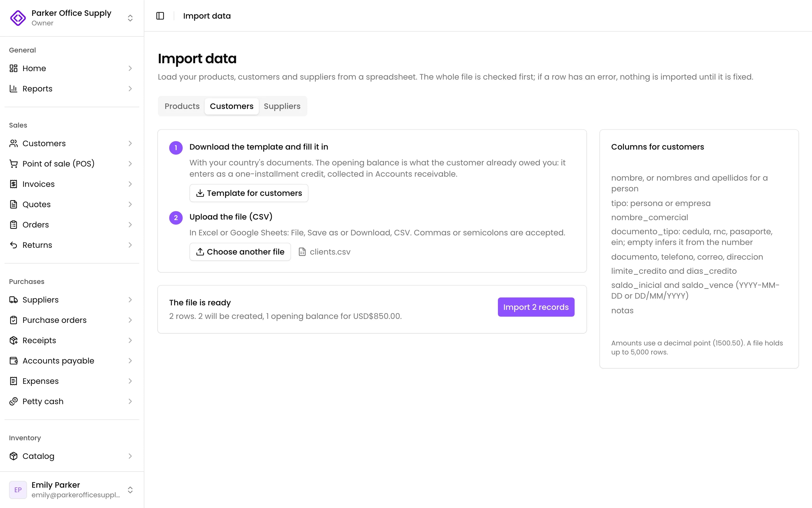This screenshot has width=812, height=508.
Task: Expand the Returns chevron
Action: tap(130, 245)
